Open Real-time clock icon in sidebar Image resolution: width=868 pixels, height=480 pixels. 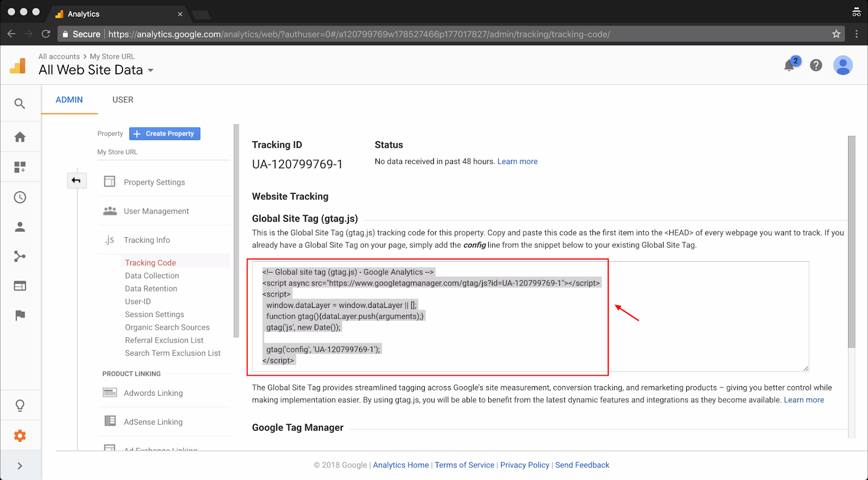20,197
